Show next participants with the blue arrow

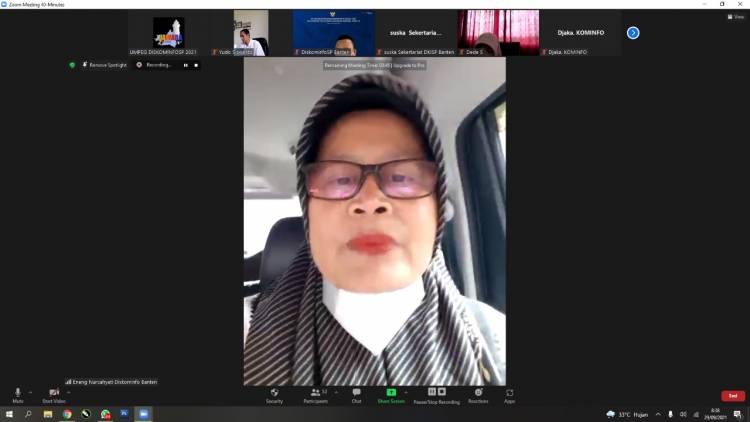(633, 33)
